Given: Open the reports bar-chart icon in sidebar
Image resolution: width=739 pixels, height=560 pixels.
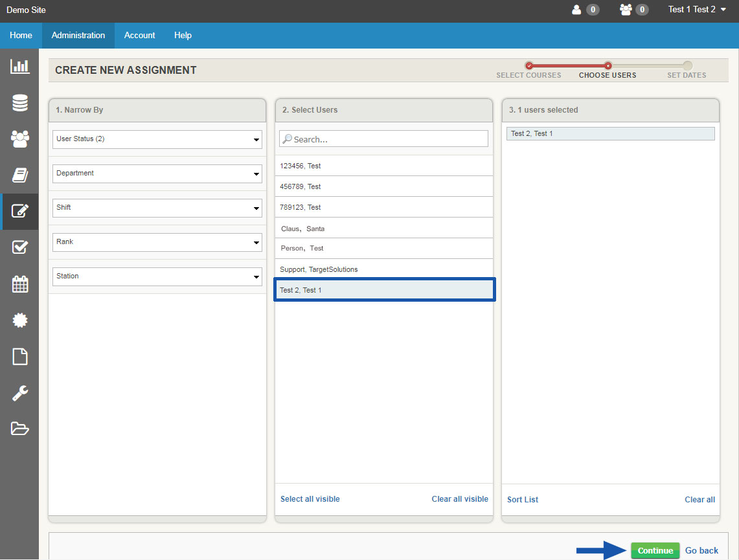Looking at the screenshot, I should click(x=19, y=66).
